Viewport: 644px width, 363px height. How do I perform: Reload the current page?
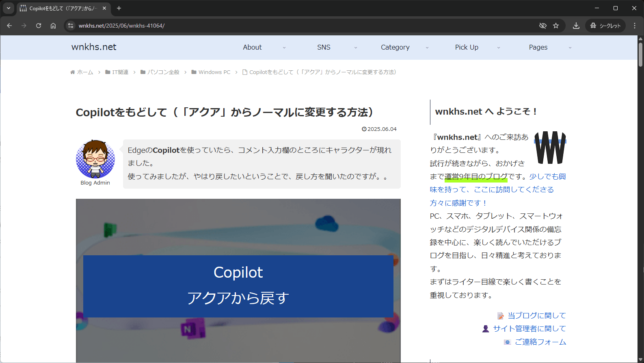click(39, 26)
